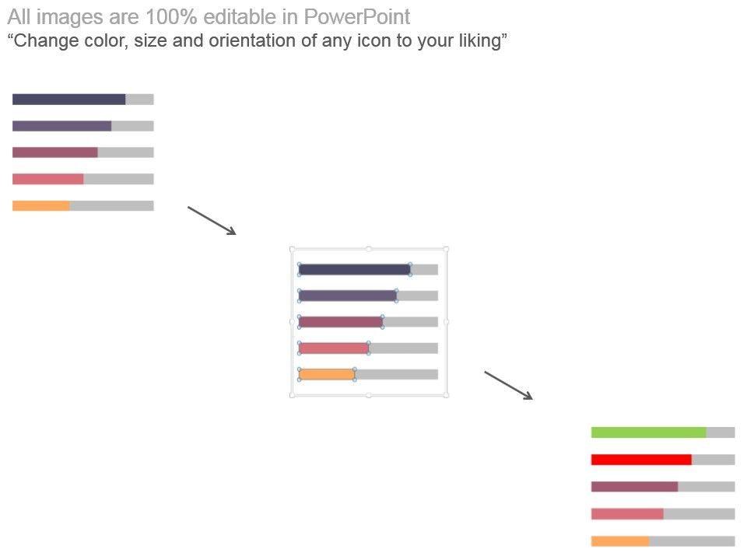Select the purple second bar in the top-left chart
747x560 pixels.
pos(61,126)
